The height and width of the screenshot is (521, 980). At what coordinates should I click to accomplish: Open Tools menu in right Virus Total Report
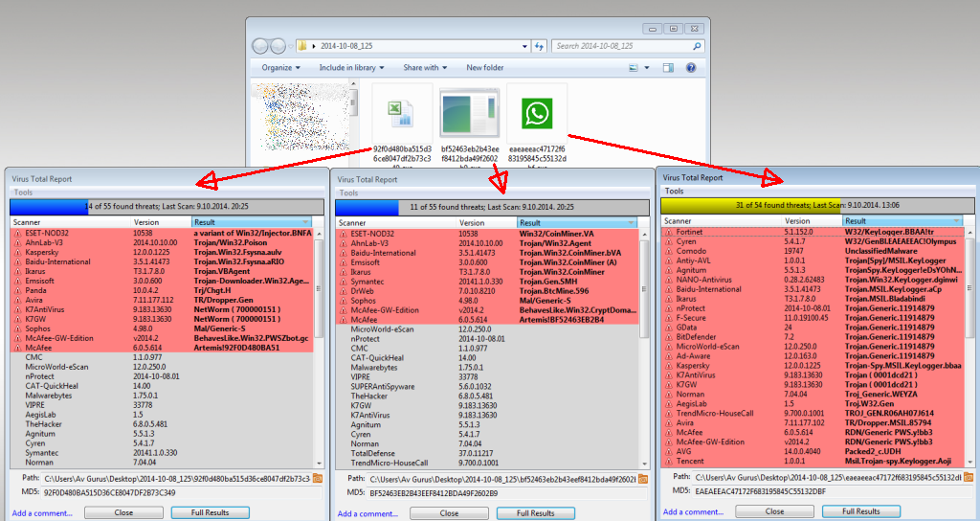pyautogui.click(x=675, y=192)
